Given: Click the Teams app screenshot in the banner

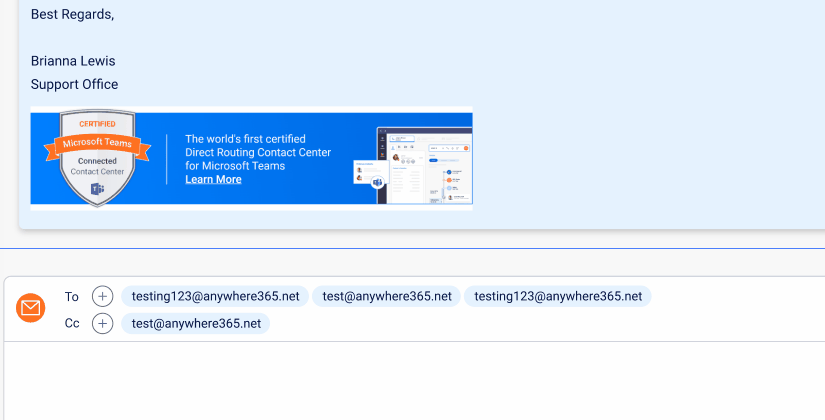Looking at the screenshot, I should click(x=414, y=165).
